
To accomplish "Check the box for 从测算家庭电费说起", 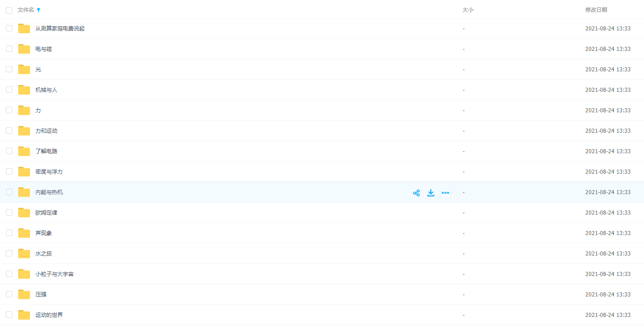I will (9, 28).
